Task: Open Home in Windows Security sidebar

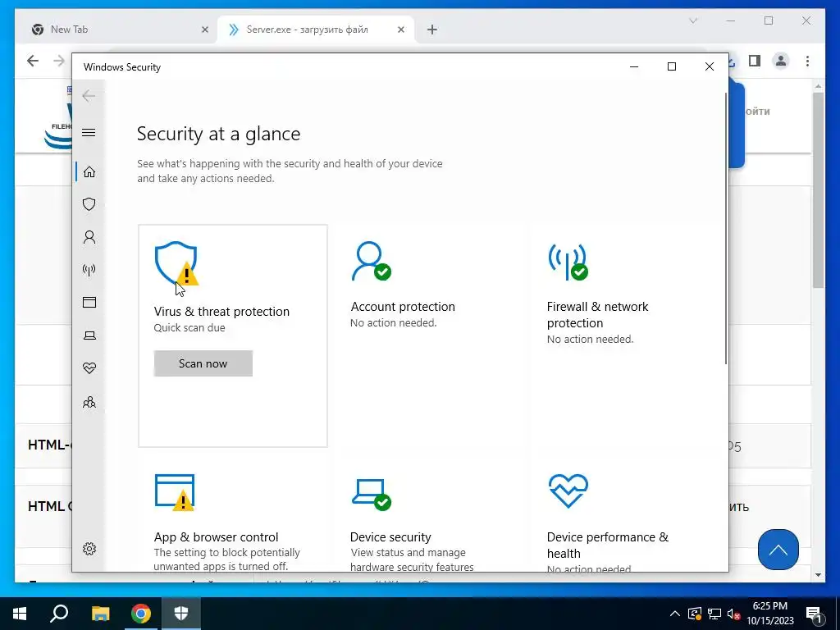Action: click(89, 172)
